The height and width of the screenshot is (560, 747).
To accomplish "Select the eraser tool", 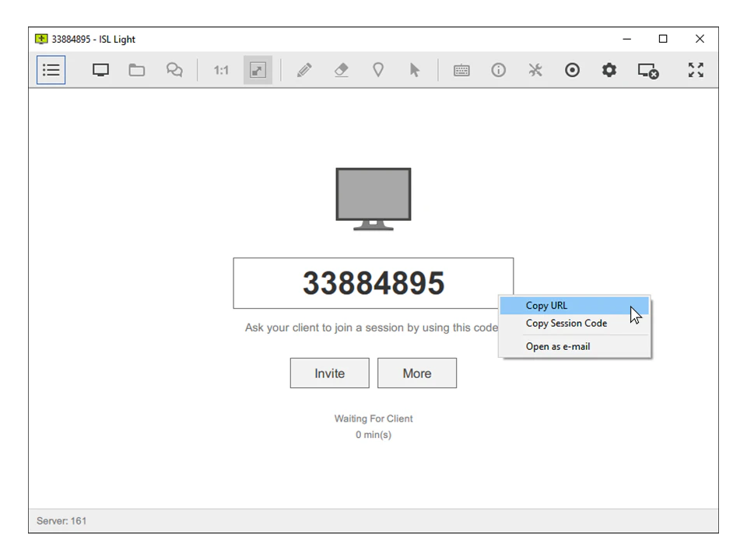I will click(341, 70).
